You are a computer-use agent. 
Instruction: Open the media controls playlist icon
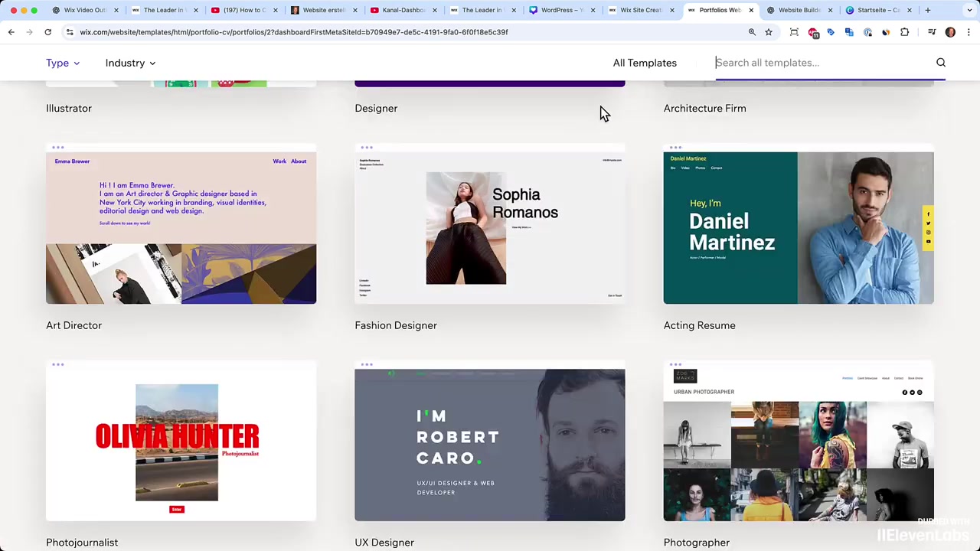pos(932,32)
